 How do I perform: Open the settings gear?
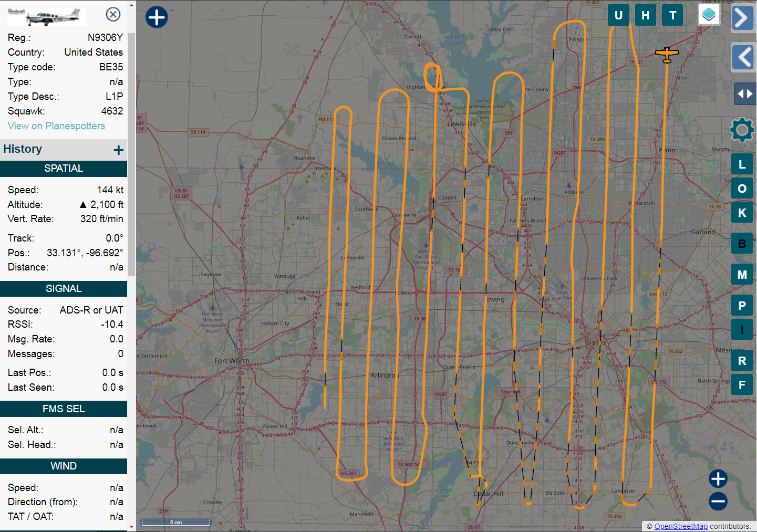tap(742, 130)
